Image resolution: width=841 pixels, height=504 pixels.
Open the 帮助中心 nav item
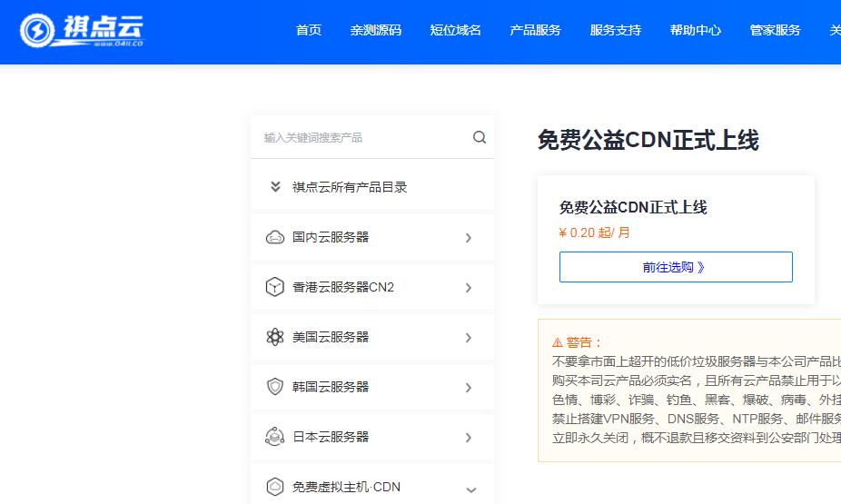(x=696, y=30)
